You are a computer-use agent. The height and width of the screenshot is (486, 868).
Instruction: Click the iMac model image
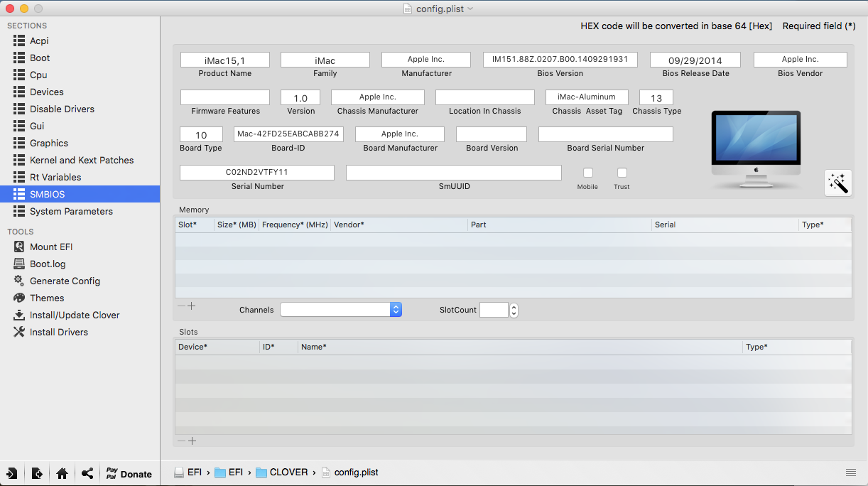tap(756, 150)
